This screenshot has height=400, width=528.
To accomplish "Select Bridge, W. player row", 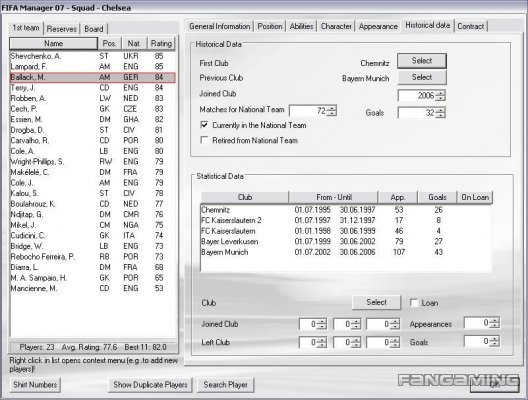I will (x=93, y=246).
